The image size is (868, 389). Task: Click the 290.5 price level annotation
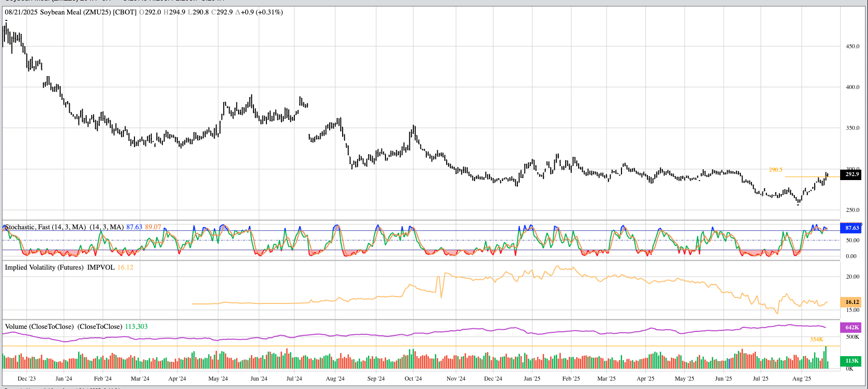775,170
